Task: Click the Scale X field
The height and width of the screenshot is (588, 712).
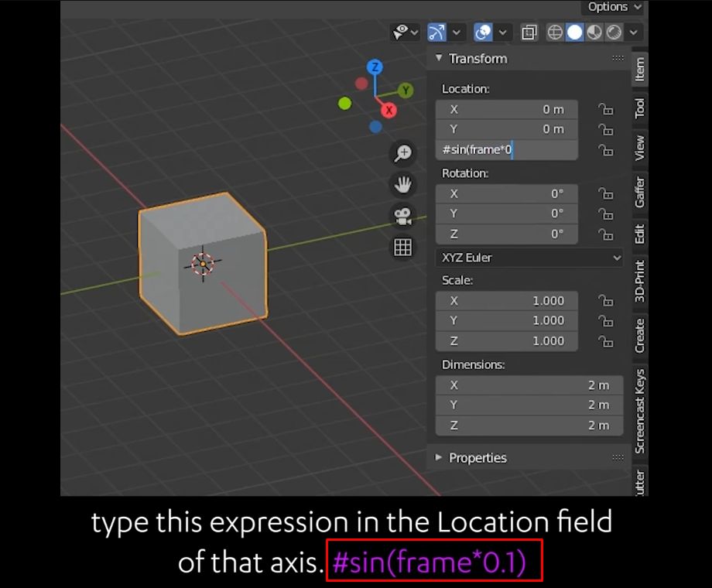Action: 507,301
